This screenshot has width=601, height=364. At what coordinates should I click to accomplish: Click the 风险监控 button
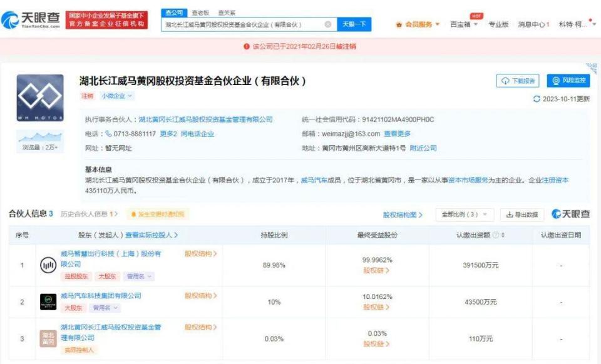pyautogui.click(x=568, y=81)
